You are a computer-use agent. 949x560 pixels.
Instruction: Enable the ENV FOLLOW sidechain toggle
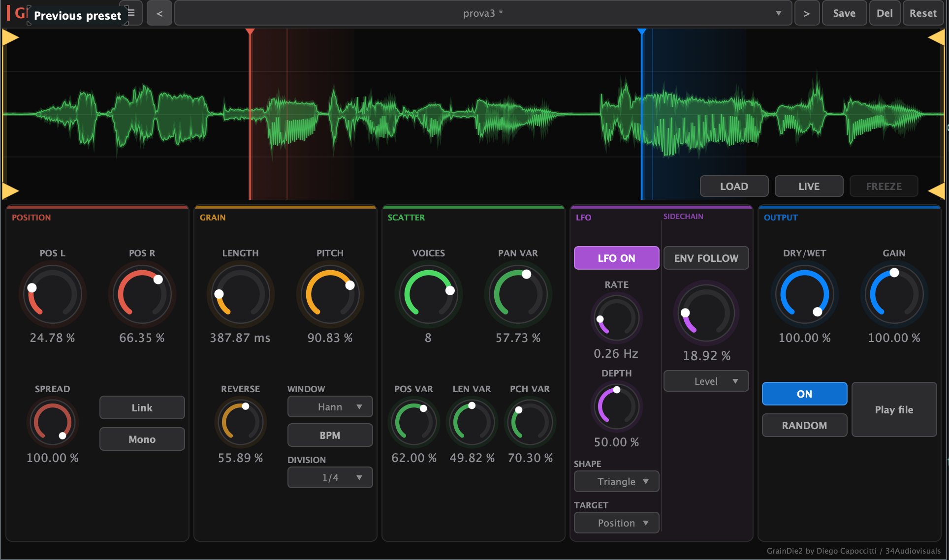tap(706, 258)
